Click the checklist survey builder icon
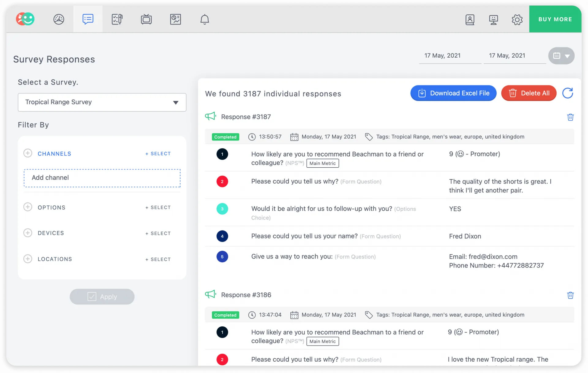This screenshot has height=373, width=588. click(117, 19)
